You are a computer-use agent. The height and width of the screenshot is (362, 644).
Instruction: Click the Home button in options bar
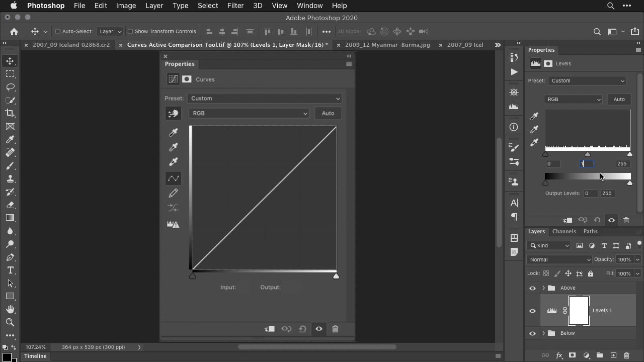pyautogui.click(x=14, y=31)
